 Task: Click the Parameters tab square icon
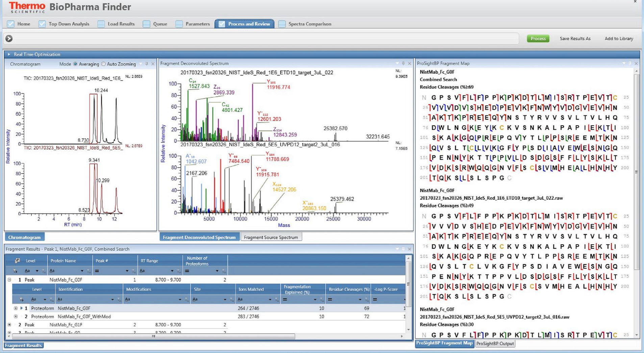point(179,24)
